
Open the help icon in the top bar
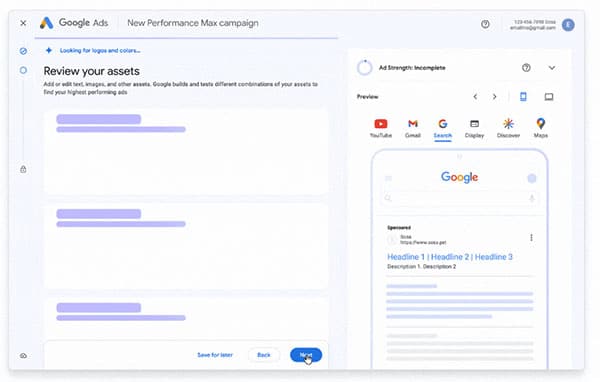point(485,24)
